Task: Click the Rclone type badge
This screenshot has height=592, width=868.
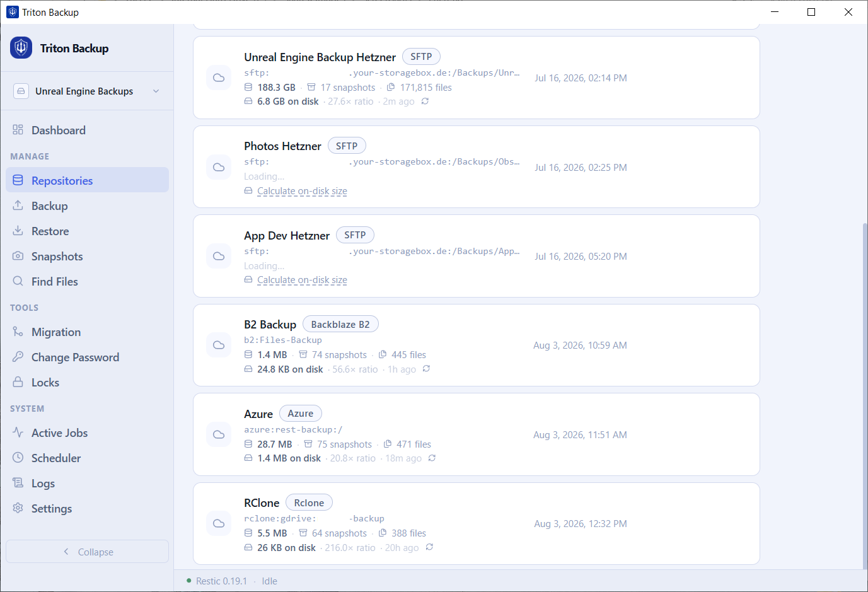Action: (x=309, y=502)
